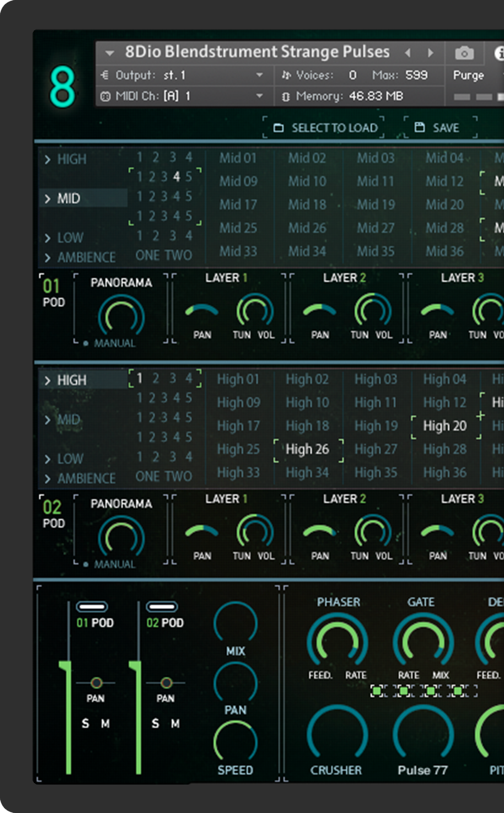The image size is (504, 813).
Task: Open the instrument name dropdown arrow
Action: (x=109, y=53)
